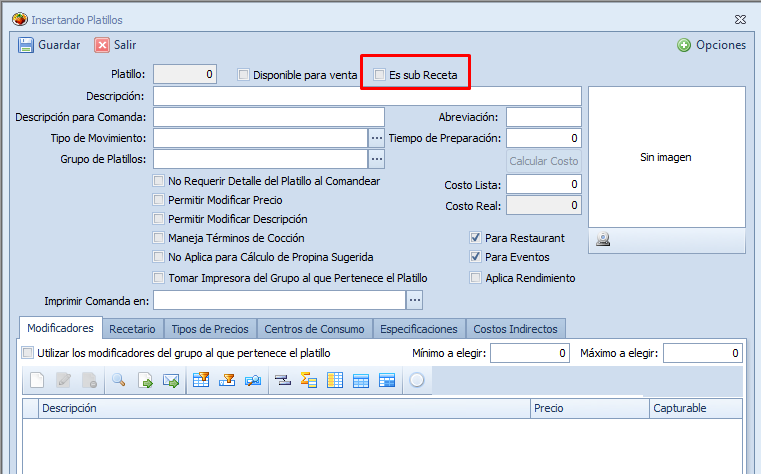This screenshot has width=761, height=474.
Task: Uncheck the Para Restaurant checkbox
Action: click(476, 238)
